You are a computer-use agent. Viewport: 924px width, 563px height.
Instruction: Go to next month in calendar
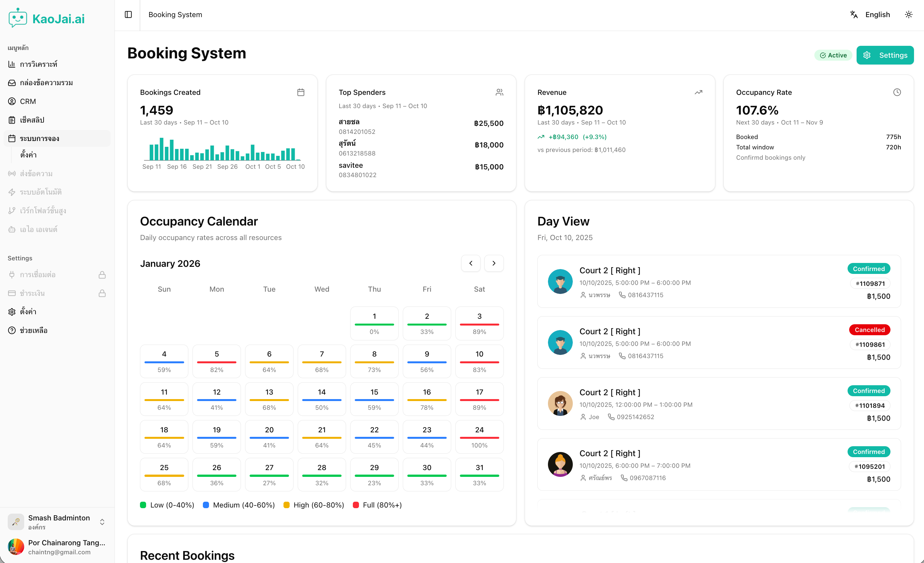(494, 263)
